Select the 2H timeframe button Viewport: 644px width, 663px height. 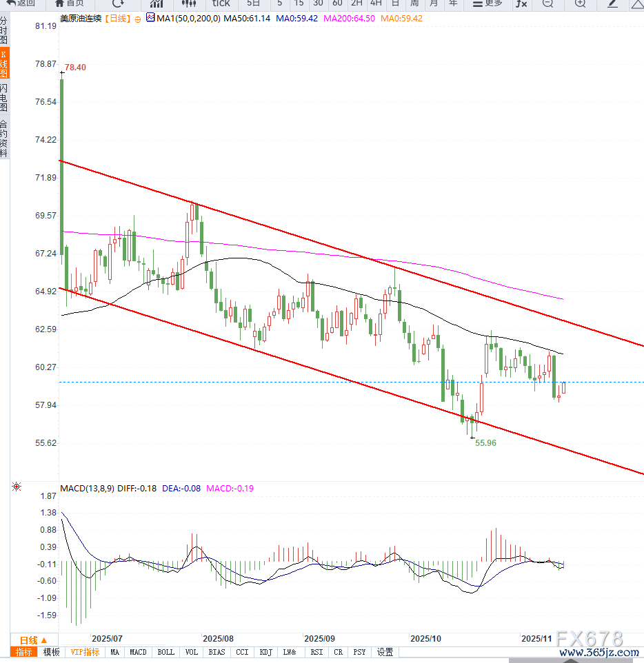coord(356,3)
